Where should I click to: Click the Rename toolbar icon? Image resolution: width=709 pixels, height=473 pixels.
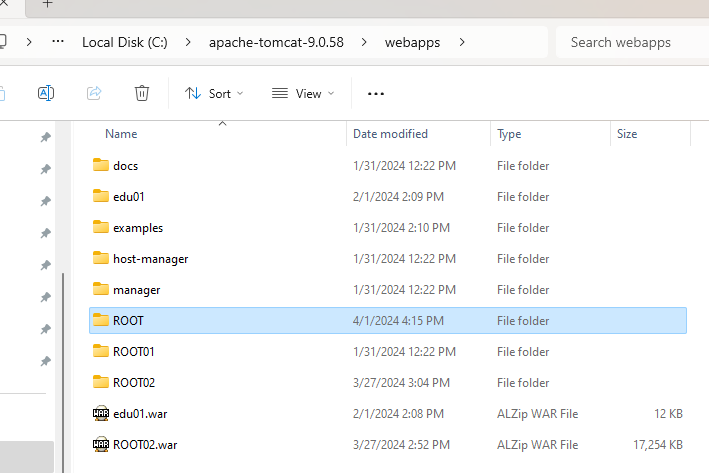click(46, 93)
